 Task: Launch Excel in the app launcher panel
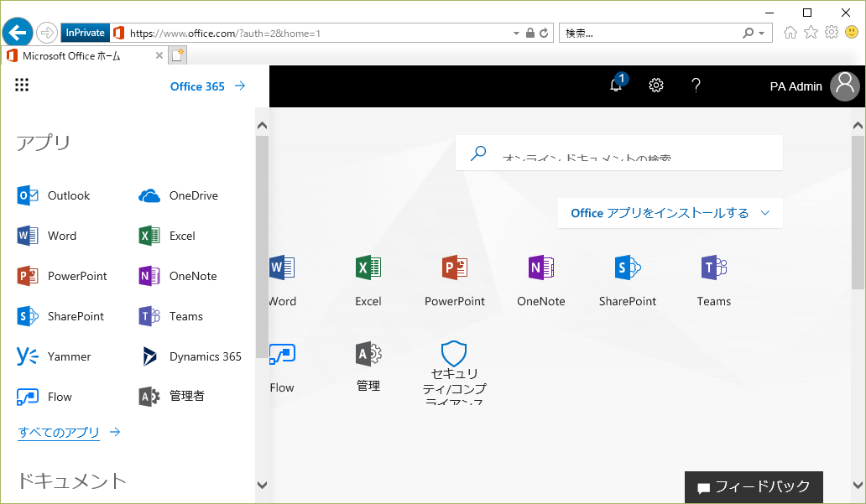coord(167,236)
